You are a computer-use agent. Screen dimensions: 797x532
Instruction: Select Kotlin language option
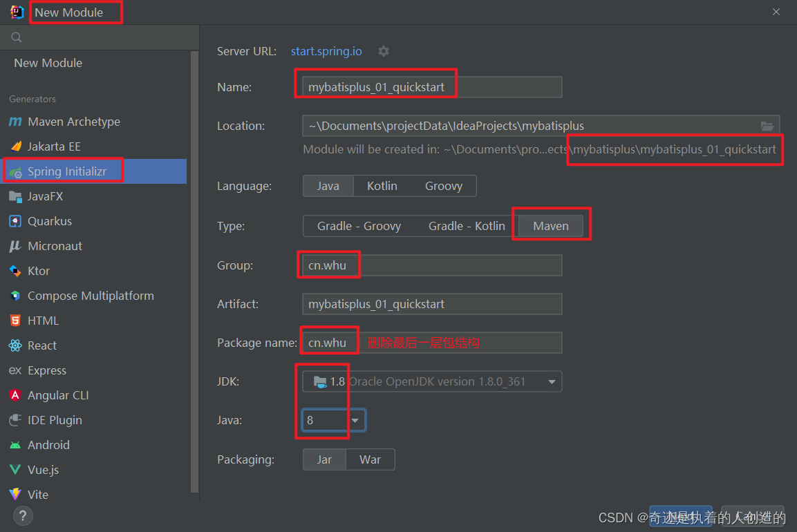click(382, 186)
